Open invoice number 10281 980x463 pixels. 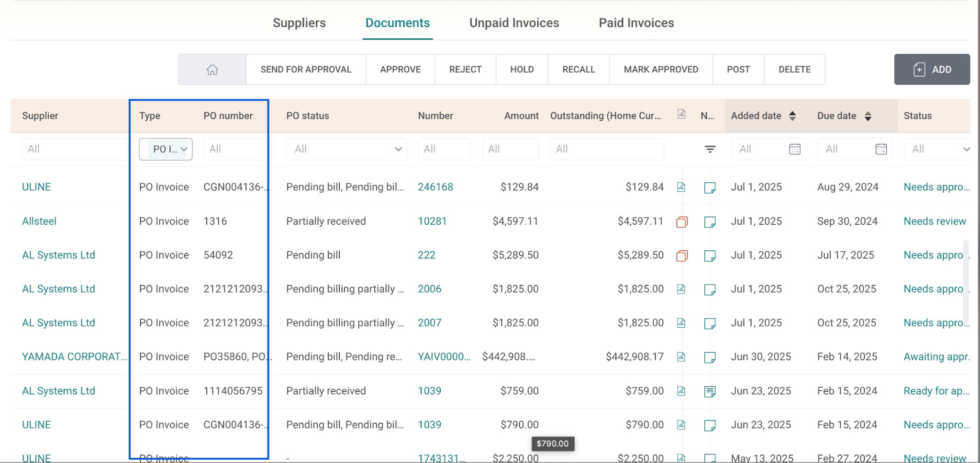(432, 221)
